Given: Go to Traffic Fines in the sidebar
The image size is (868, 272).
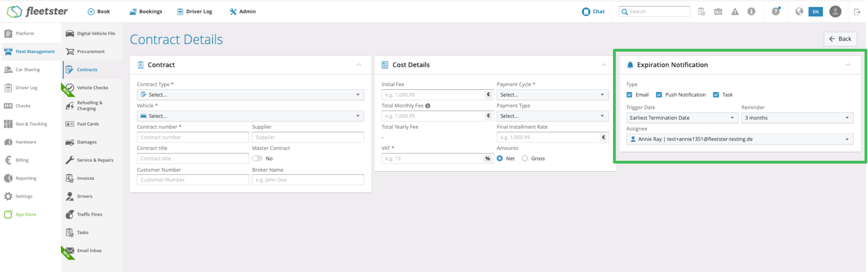Looking at the screenshot, I should coord(89,214).
